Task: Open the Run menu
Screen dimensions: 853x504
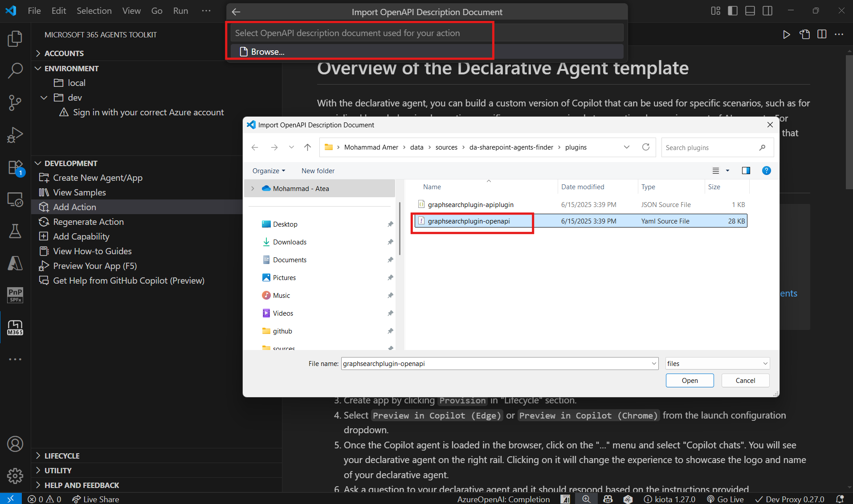Action: point(180,11)
